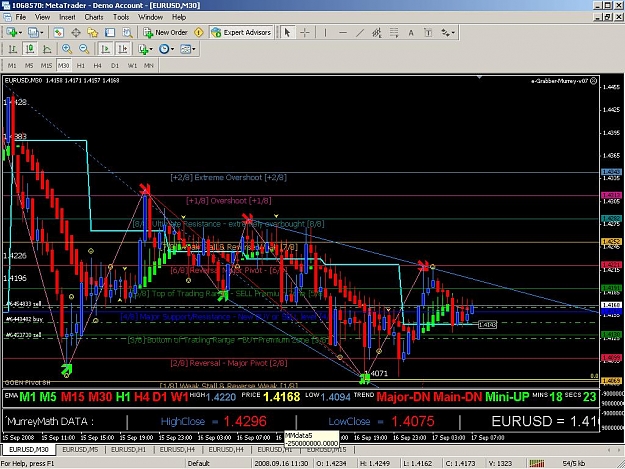Screen dimensions: 625x469
Task: Toggle chart auto scroll
Action: 105,49
